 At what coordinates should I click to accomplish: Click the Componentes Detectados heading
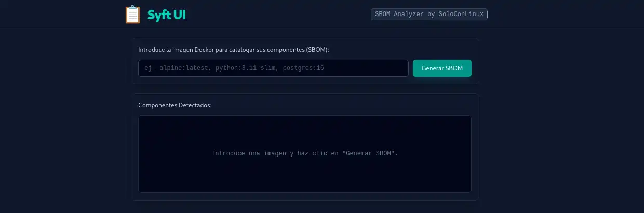[x=175, y=105]
